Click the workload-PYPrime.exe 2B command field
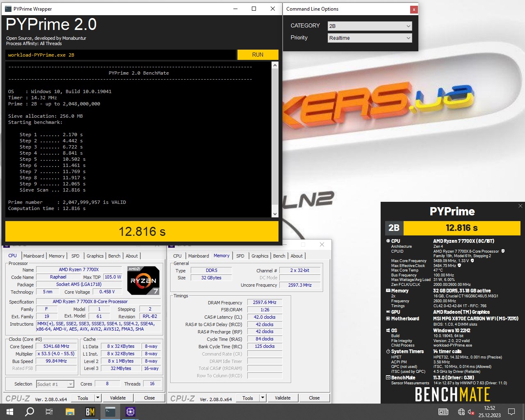The image size is (525, 420). 121,55
